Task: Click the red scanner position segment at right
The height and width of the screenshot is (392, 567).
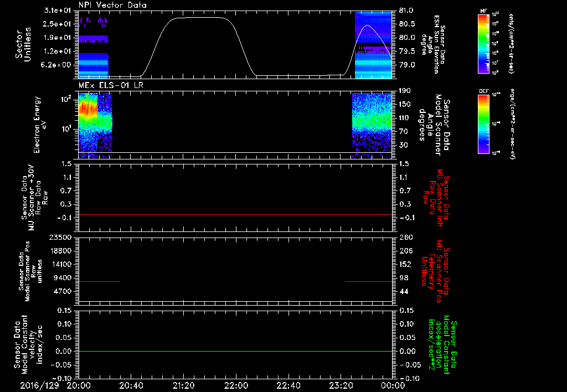Action: pos(368,281)
